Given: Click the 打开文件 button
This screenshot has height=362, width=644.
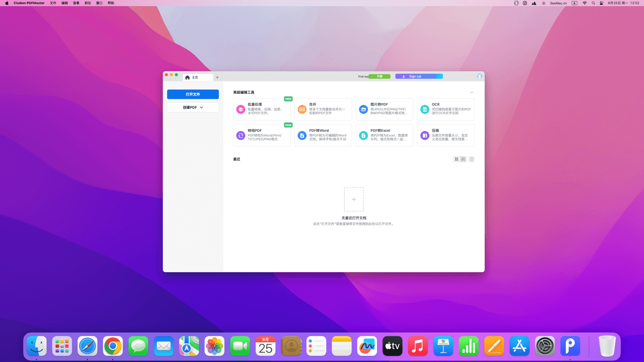Looking at the screenshot, I should coord(193,94).
